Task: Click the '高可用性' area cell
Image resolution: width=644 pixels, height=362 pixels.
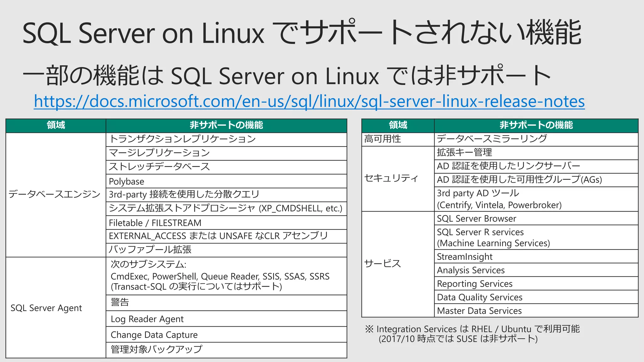Action: point(398,139)
